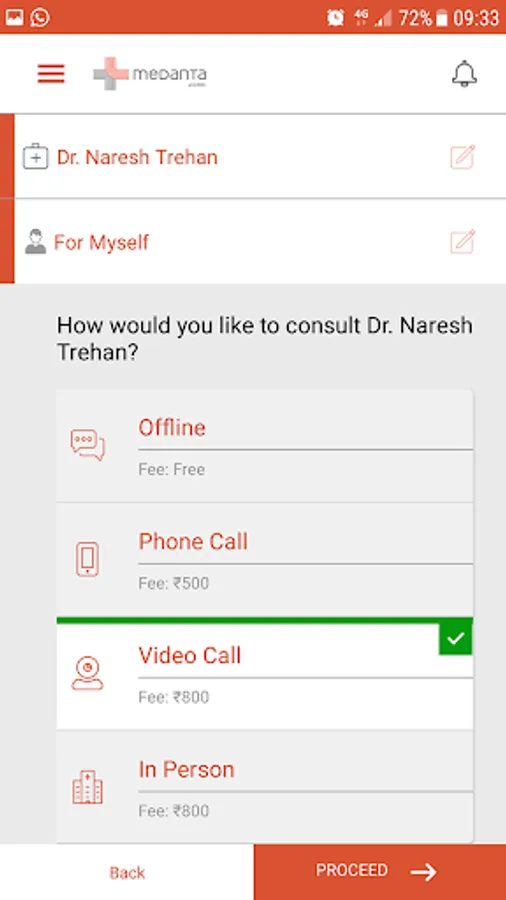Edit the selected doctor with pencil icon
Image resolution: width=506 pixels, height=900 pixels.
tap(462, 157)
